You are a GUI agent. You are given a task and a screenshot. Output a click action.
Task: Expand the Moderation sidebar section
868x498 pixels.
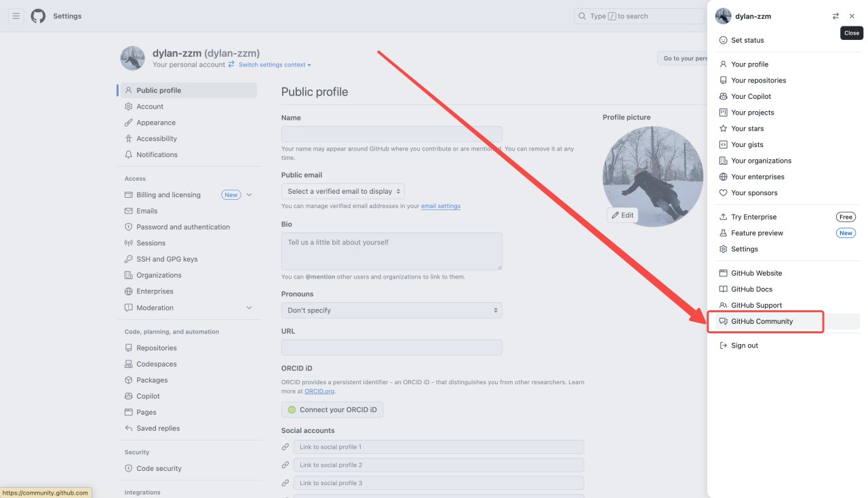pyautogui.click(x=249, y=308)
